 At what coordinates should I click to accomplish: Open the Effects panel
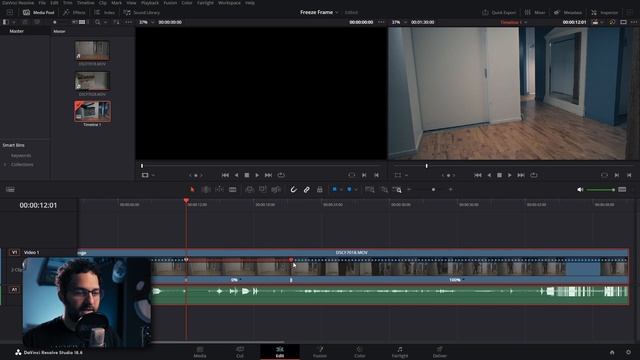pos(74,12)
